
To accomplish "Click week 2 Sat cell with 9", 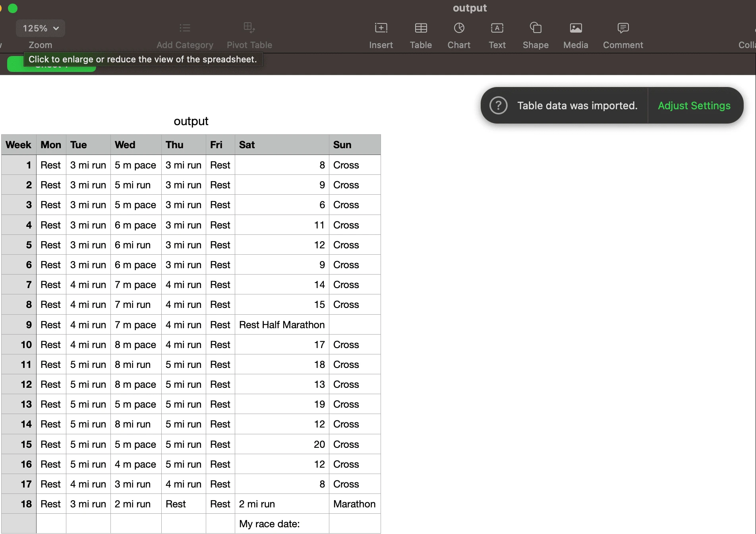I will point(282,185).
